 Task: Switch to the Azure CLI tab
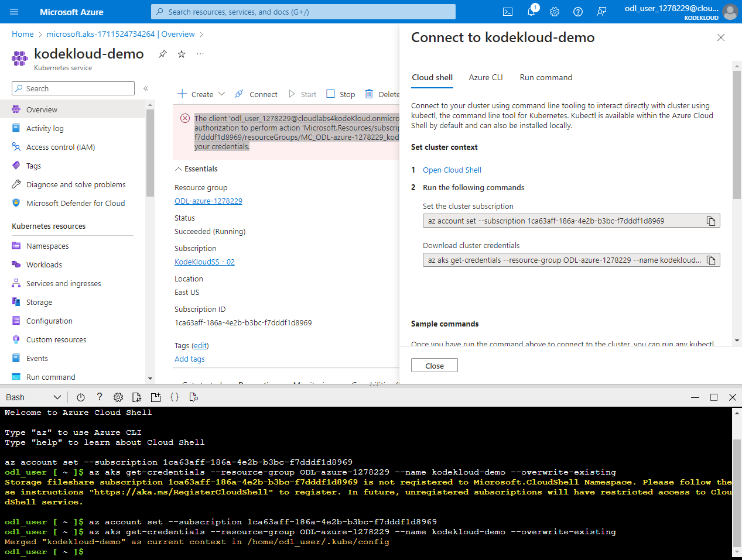(x=485, y=77)
